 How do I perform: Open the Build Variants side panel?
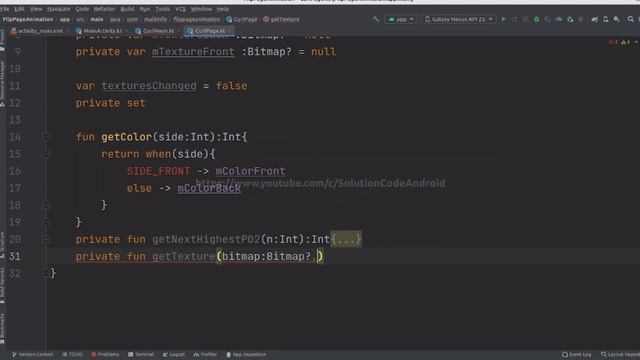pyautogui.click(x=2, y=286)
